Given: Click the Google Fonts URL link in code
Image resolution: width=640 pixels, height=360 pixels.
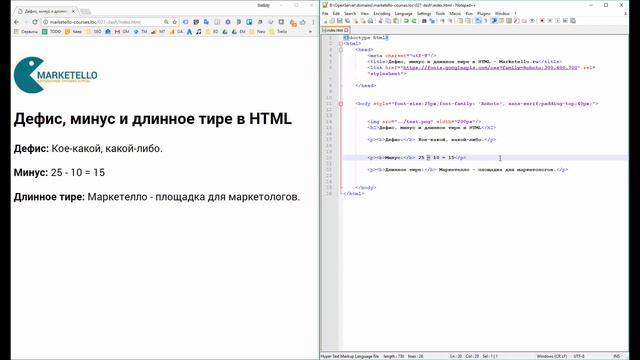Looking at the screenshot, I should (490, 68).
